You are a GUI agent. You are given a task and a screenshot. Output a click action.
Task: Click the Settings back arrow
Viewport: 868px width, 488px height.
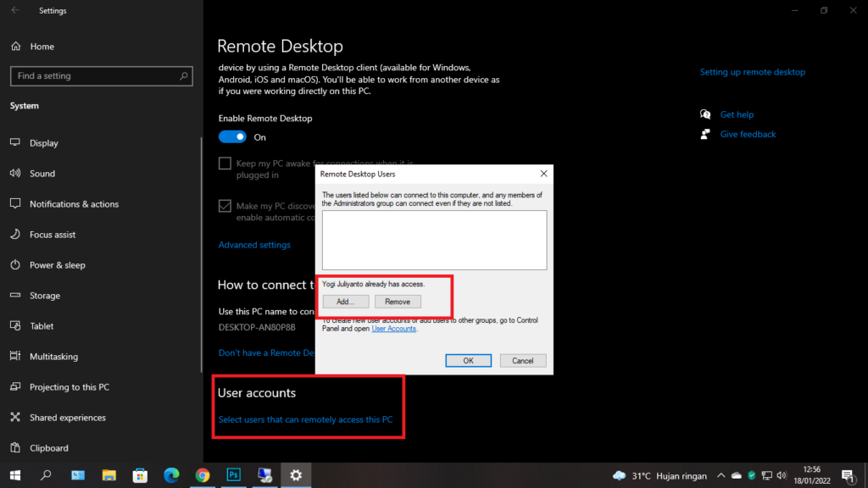coord(15,11)
